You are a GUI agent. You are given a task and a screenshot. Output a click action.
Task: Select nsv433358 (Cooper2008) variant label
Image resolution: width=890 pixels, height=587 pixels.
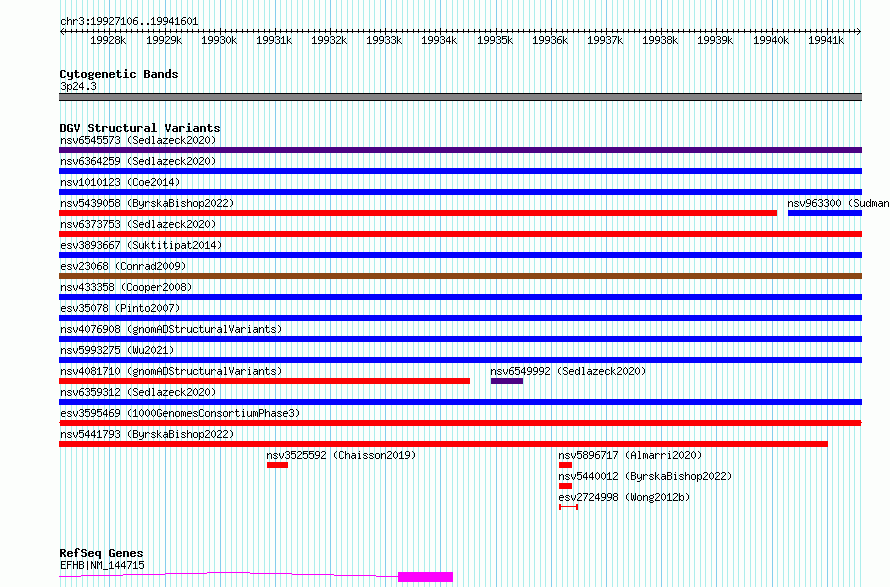point(126,287)
